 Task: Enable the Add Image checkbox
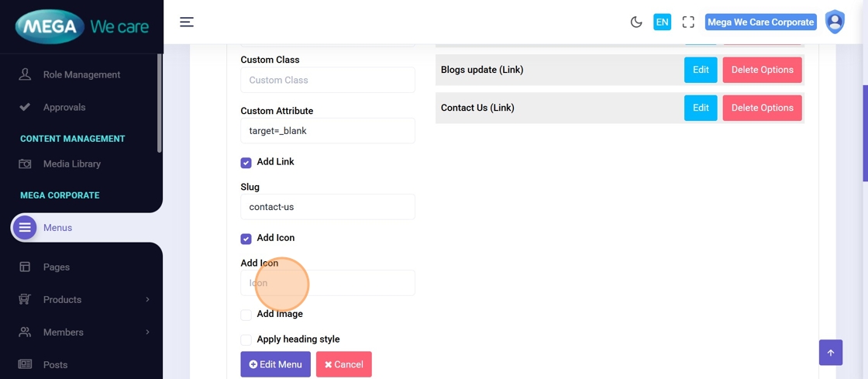coord(246,315)
